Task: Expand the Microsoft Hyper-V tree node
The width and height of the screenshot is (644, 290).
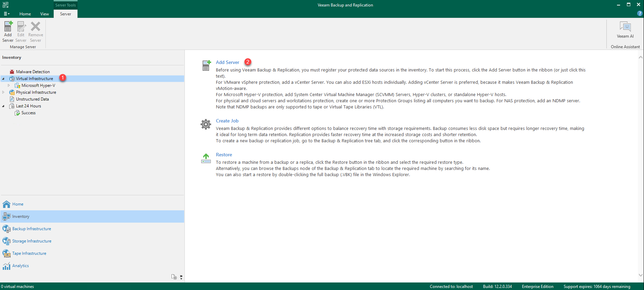Action: [x=9, y=85]
